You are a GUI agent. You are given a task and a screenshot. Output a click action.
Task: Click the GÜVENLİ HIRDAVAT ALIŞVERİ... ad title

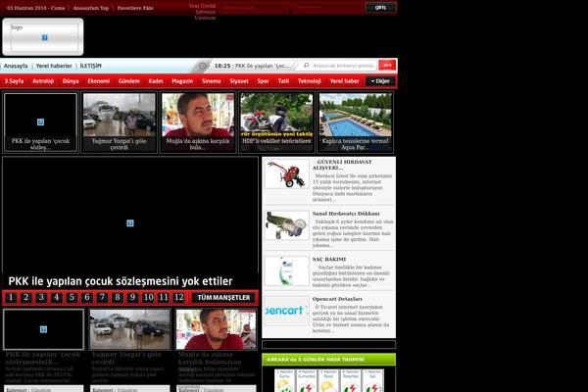coord(342,165)
